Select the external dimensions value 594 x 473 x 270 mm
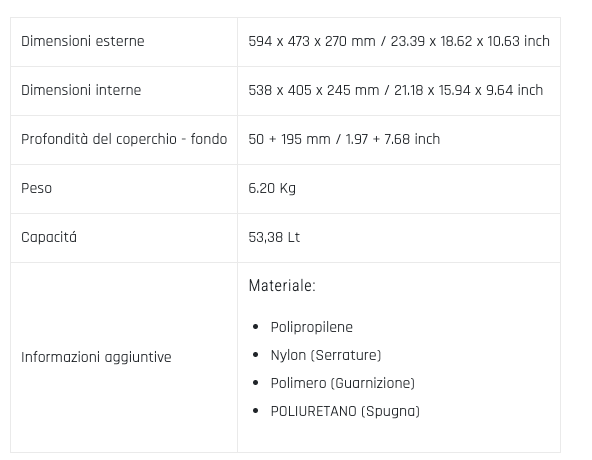The height and width of the screenshot is (460, 592). pos(312,41)
